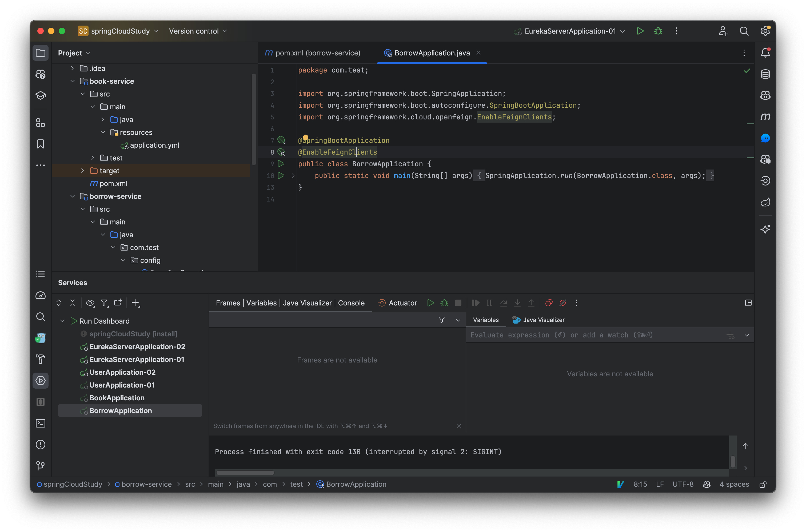Open Search Everywhere with the magnifier icon

(x=744, y=31)
